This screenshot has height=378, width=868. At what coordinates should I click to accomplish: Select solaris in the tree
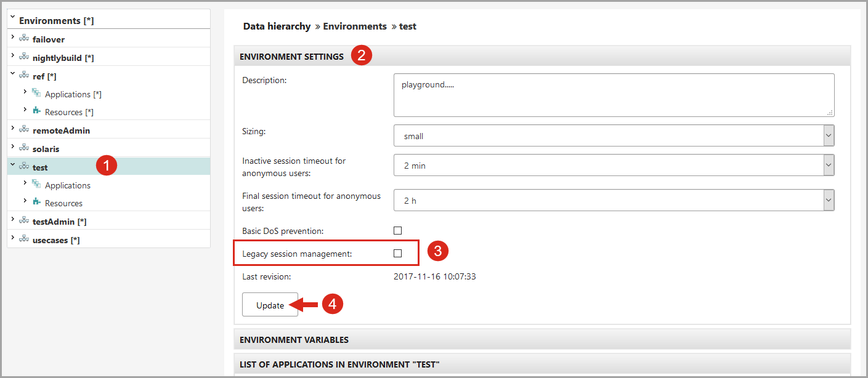tap(46, 149)
